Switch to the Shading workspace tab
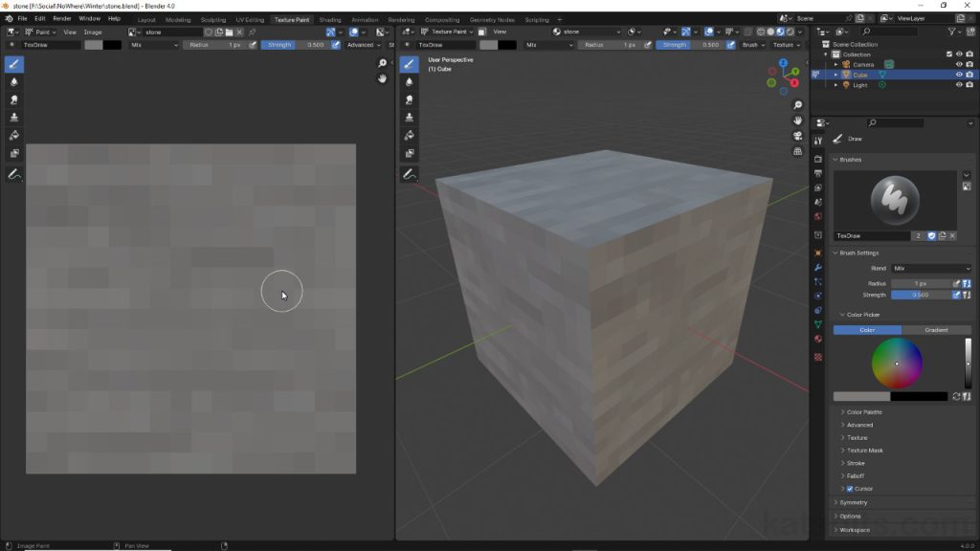 (x=329, y=18)
